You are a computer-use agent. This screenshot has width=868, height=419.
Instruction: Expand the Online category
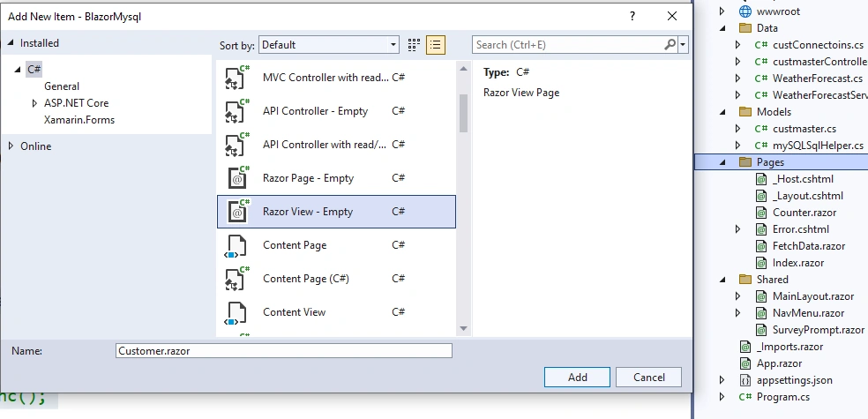[11, 146]
